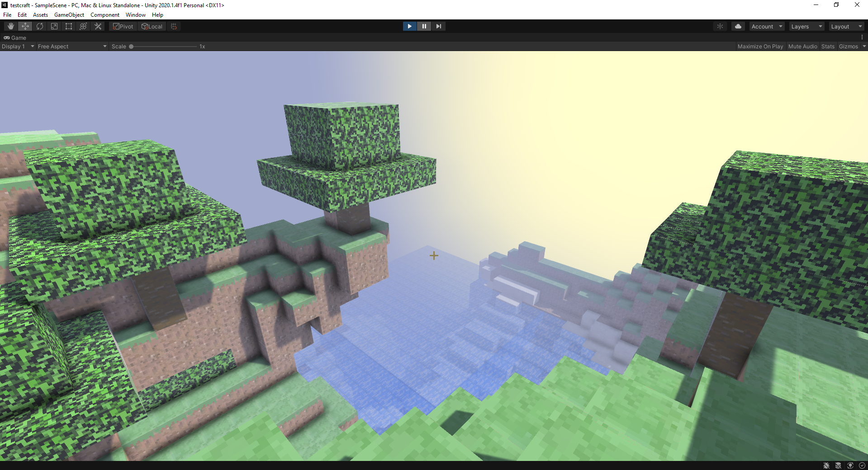Select the Rotate tool

pyautogui.click(x=40, y=26)
